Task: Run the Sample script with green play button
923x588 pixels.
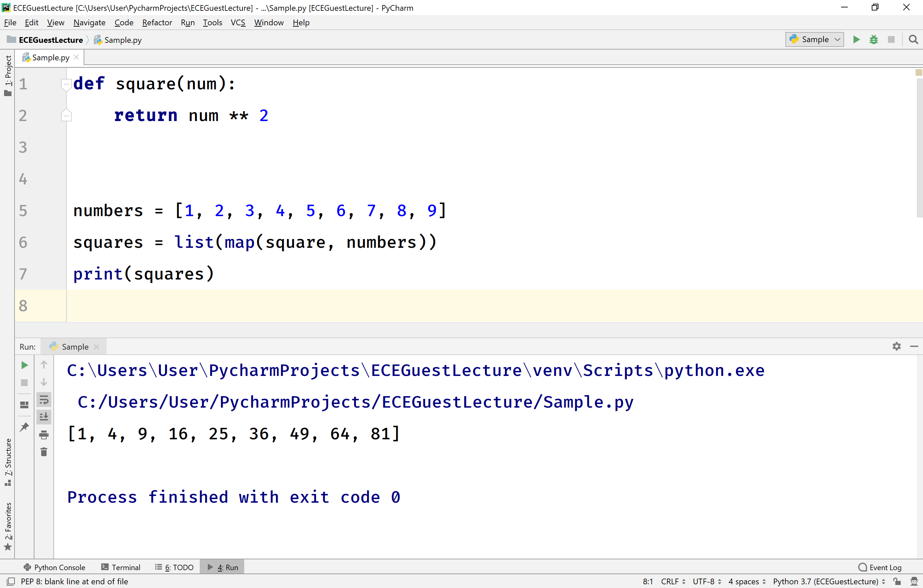Action: tap(856, 39)
